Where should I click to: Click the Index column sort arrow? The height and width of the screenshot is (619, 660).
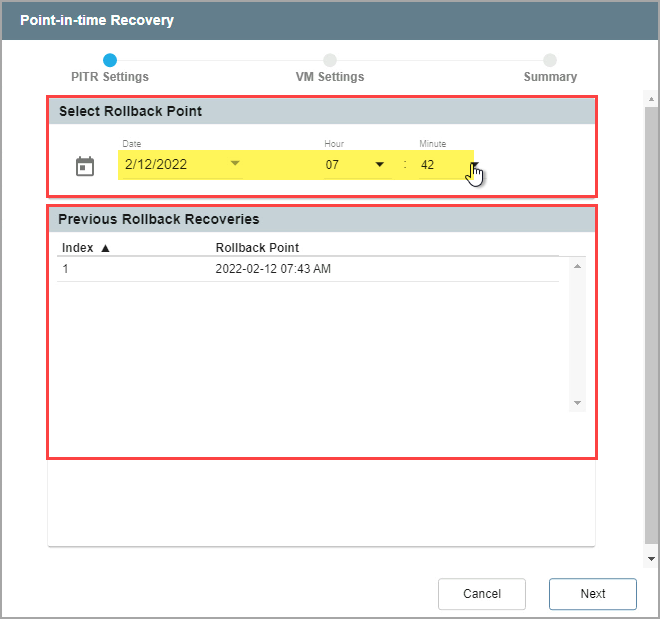pos(105,248)
